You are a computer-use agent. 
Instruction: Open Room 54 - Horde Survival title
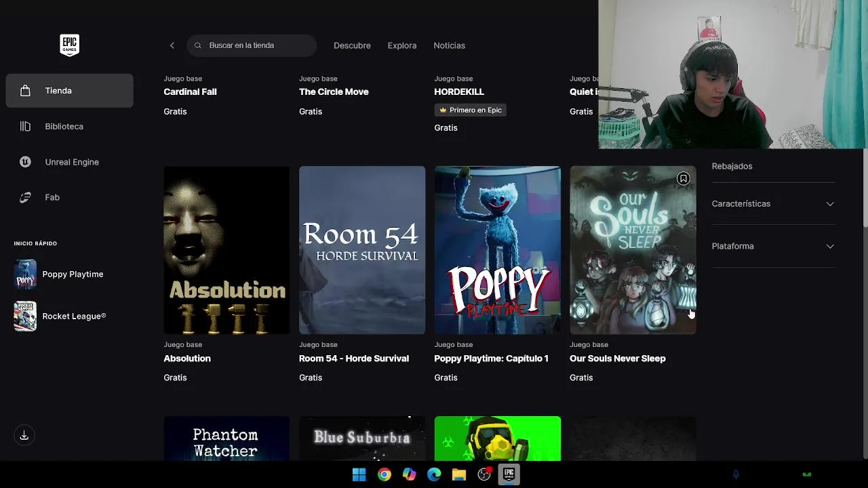(354, 359)
